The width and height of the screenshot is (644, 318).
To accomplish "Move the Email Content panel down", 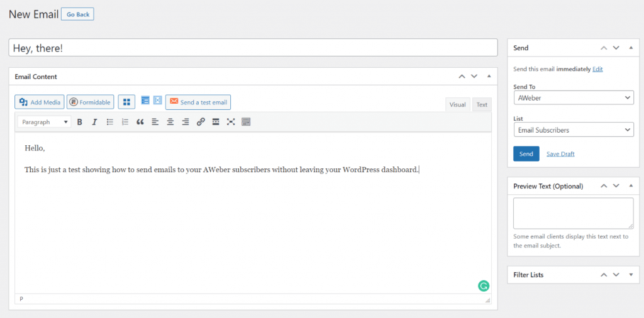I will (474, 76).
